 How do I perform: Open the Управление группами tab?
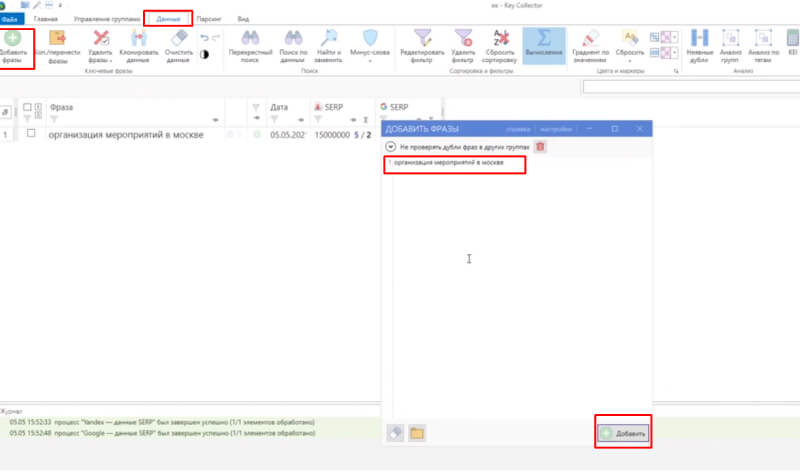tap(107, 19)
